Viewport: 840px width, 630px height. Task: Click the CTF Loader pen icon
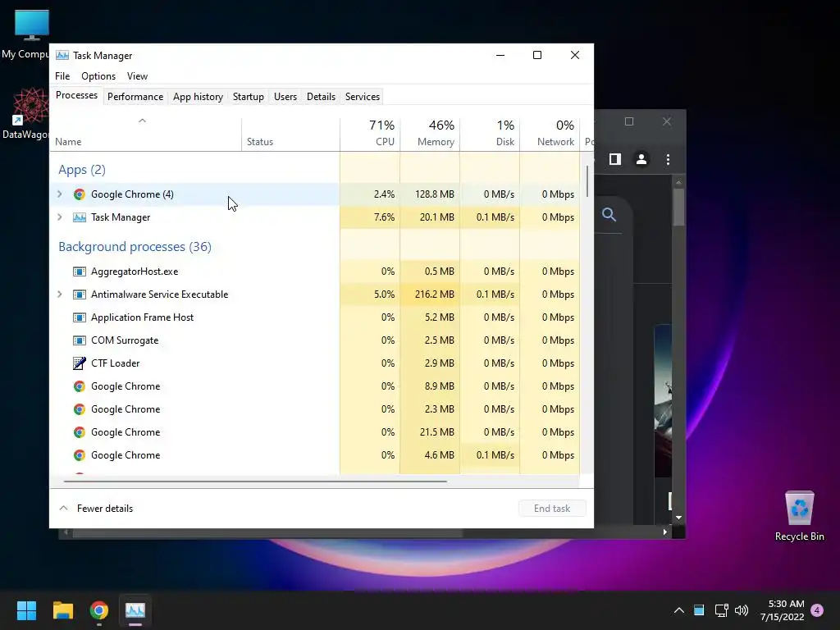80,363
